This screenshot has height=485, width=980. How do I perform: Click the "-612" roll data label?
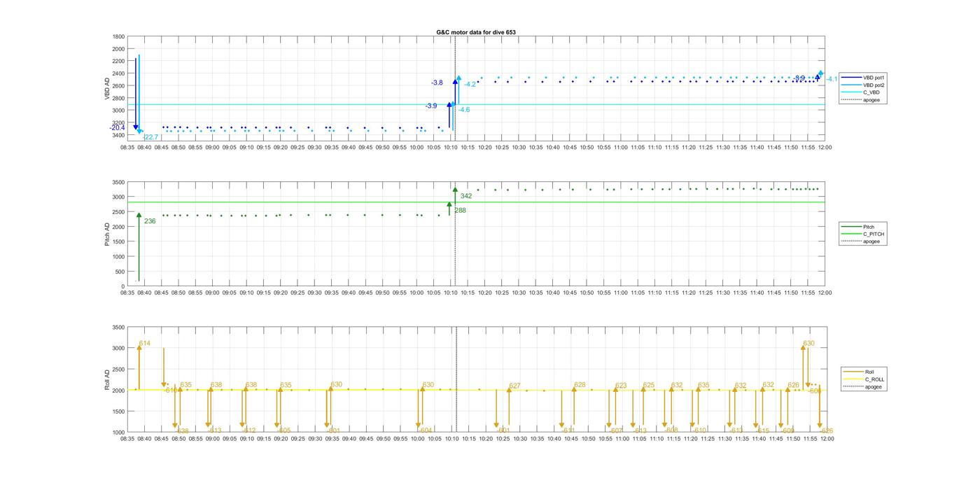click(x=248, y=430)
